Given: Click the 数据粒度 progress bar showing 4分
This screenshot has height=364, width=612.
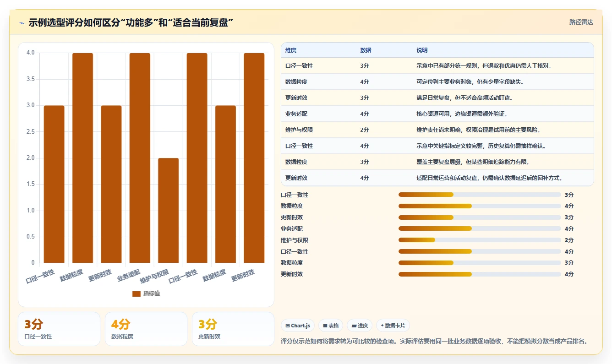Looking at the screenshot, I should pyautogui.click(x=480, y=206).
